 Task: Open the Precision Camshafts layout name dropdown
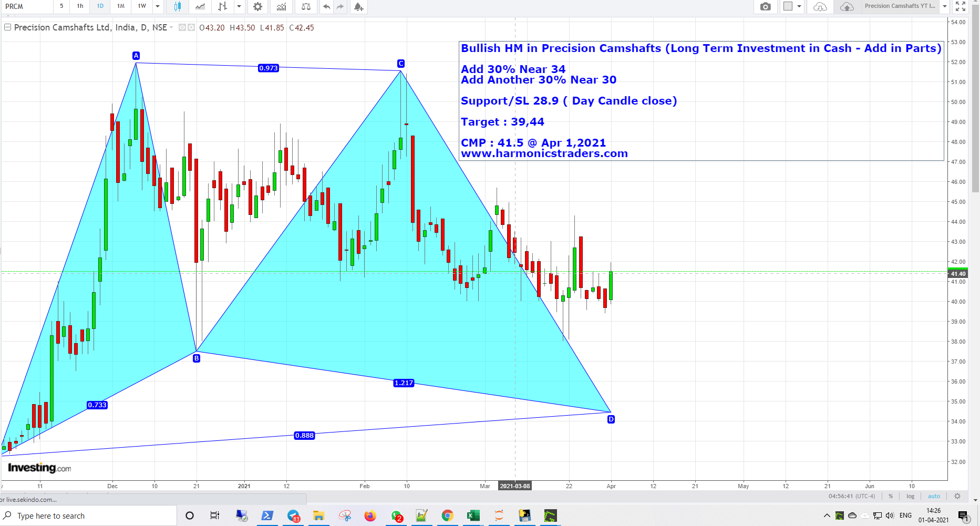[944, 7]
